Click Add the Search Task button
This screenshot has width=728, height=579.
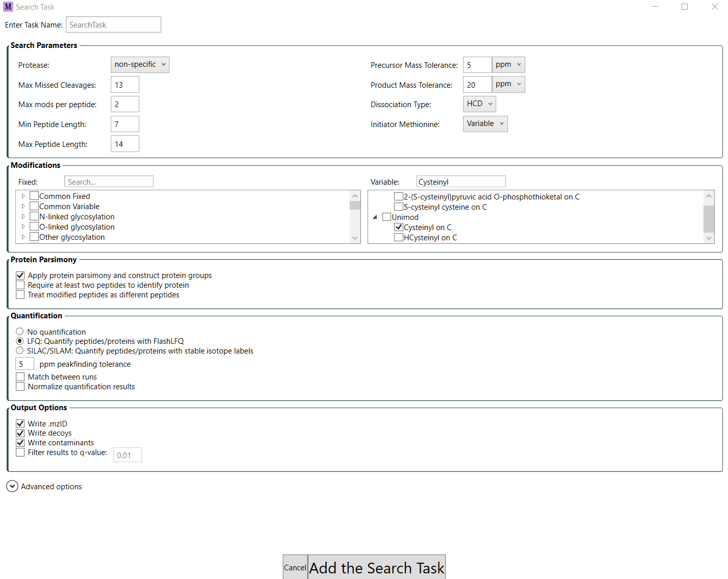tap(376, 567)
